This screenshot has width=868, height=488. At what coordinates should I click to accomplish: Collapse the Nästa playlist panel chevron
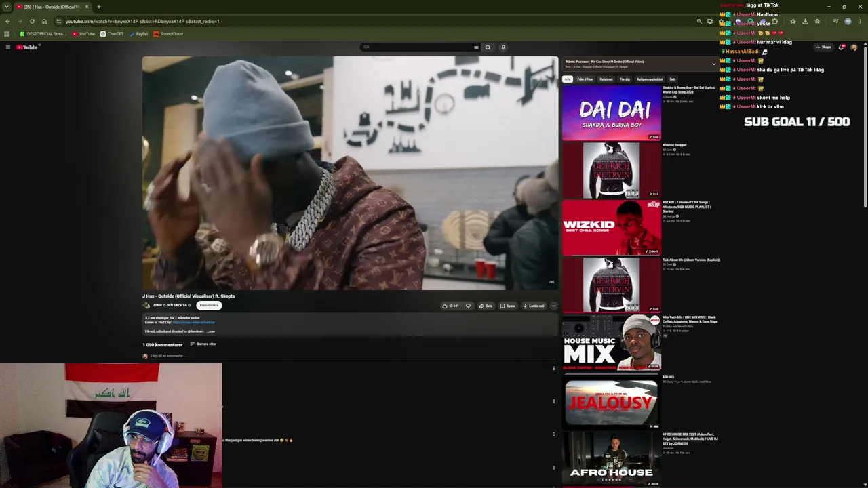713,64
